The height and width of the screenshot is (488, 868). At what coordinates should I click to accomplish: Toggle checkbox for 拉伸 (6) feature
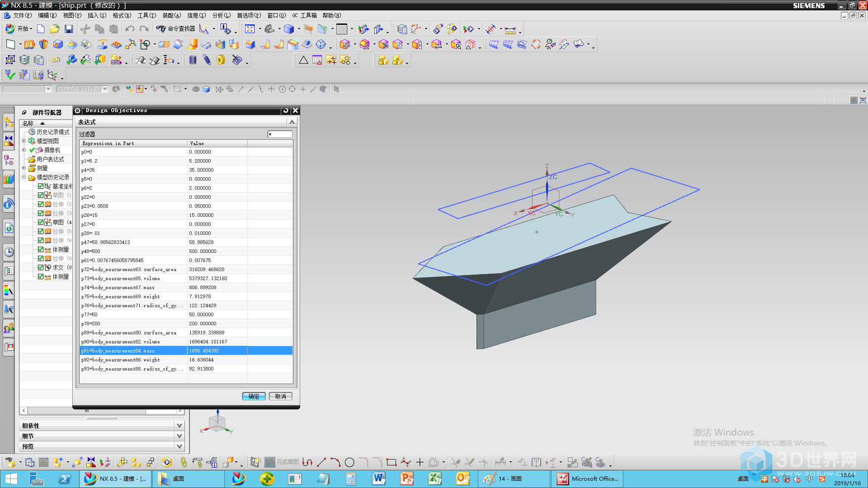41,240
